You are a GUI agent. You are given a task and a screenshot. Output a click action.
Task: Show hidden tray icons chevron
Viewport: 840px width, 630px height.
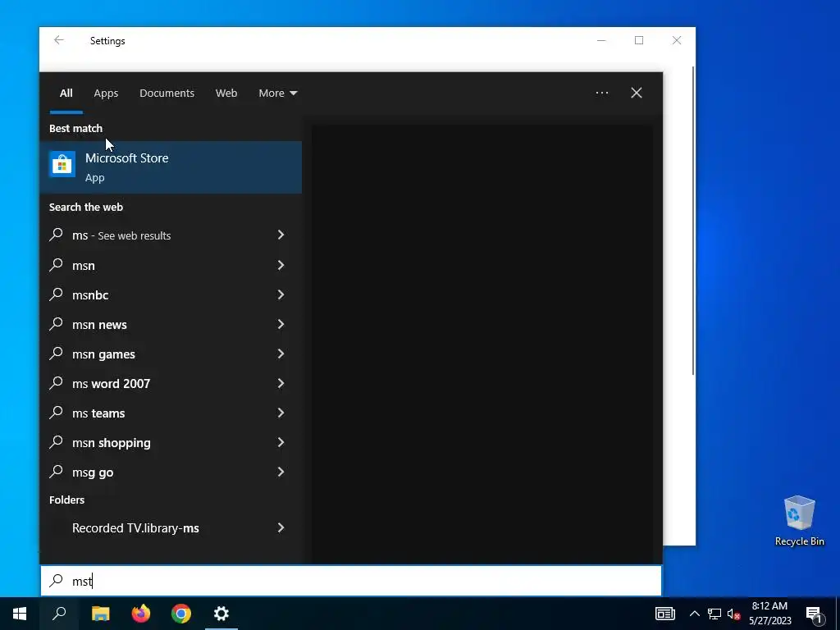point(694,614)
